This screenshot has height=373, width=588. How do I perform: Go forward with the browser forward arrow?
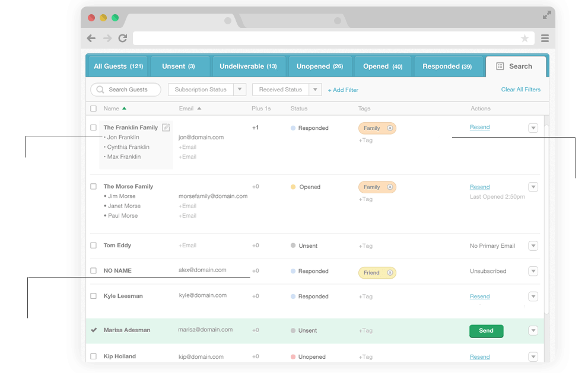(107, 38)
